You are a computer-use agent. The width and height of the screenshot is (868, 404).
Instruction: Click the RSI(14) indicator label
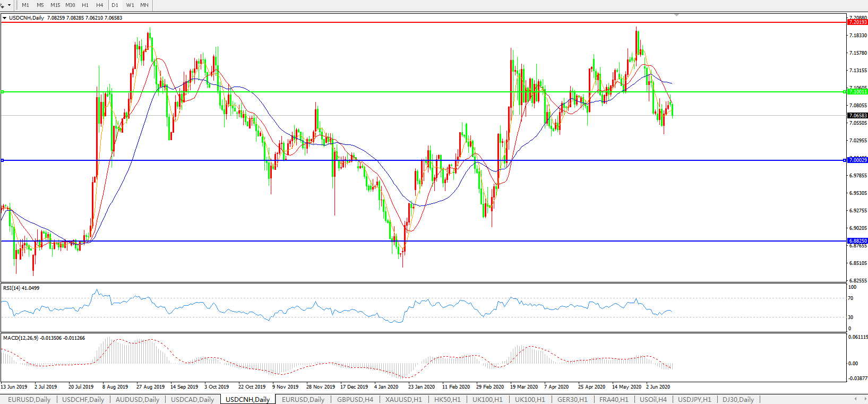click(21, 288)
